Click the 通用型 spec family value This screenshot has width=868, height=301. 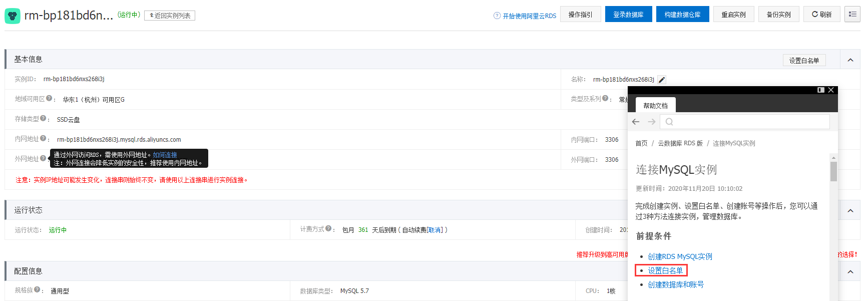pyautogui.click(x=60, y=291)
